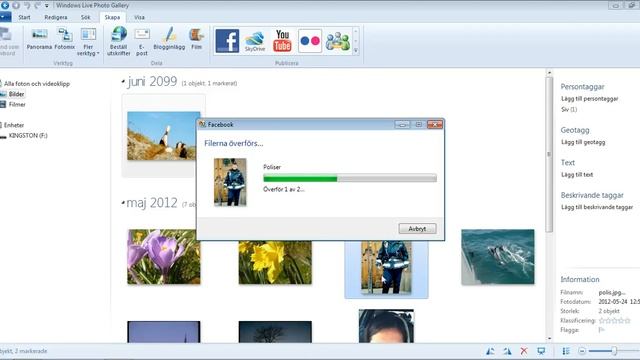The image size is (640, 360).
Task: Click the thumbnail zoom slider
Action: [x=613, y=351]
